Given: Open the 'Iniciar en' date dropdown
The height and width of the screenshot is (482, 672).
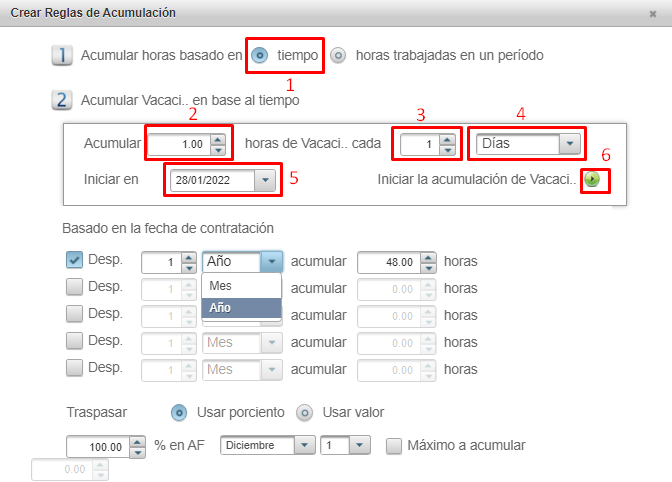Looking at the screenshot, I should pos(265,180).
